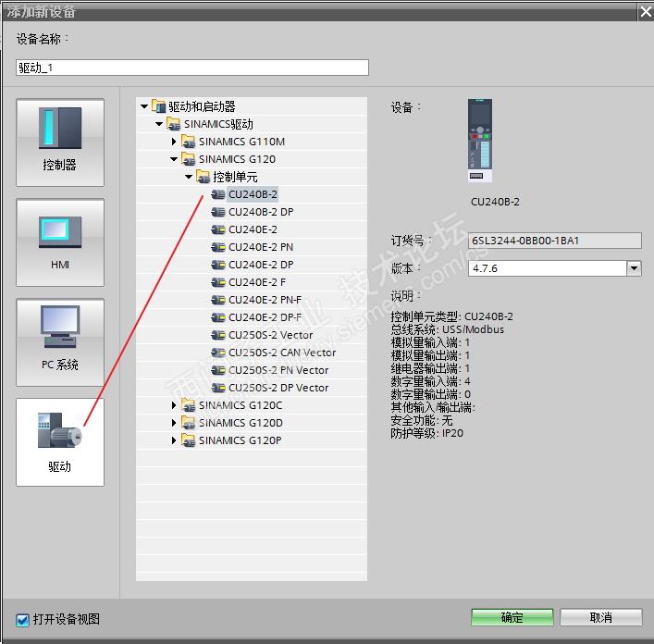This screenshot has height=644, width=654.
Task: Click the 防护等级: IP20 description line
Action: (427, 433)
